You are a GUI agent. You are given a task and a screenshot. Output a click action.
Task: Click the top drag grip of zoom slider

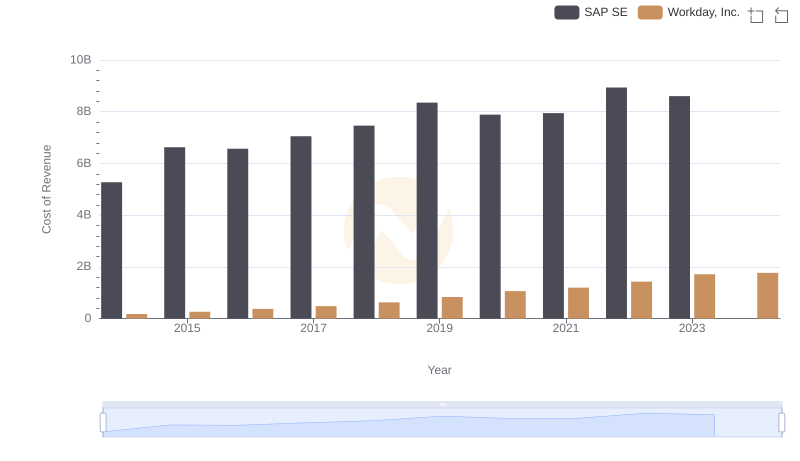click(x=442, y=404)
